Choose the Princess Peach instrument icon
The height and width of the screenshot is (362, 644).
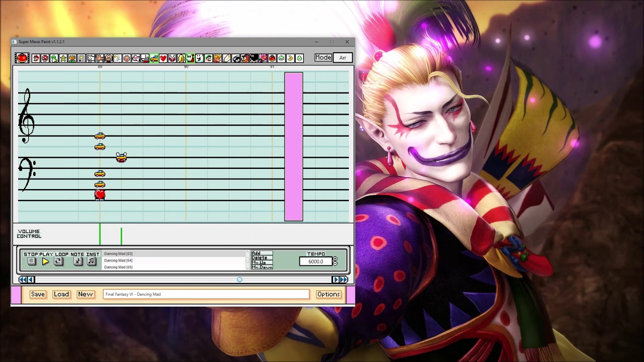click(x=217, y=58)
